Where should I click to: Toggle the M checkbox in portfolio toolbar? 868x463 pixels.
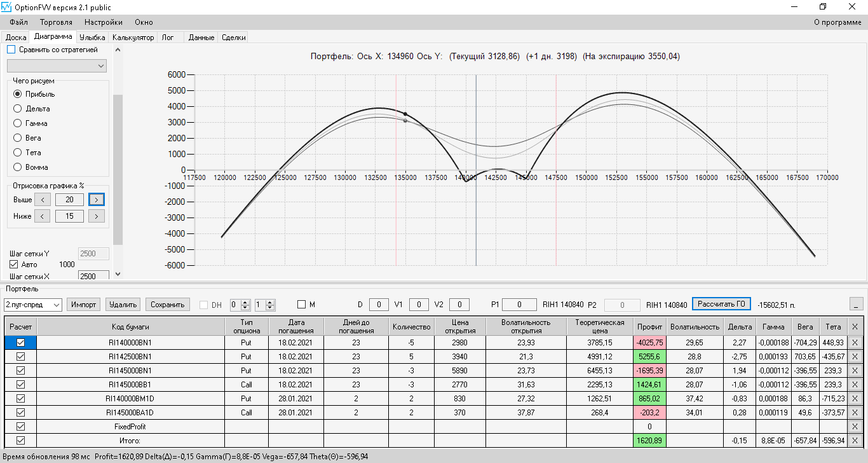coord(302,305)
